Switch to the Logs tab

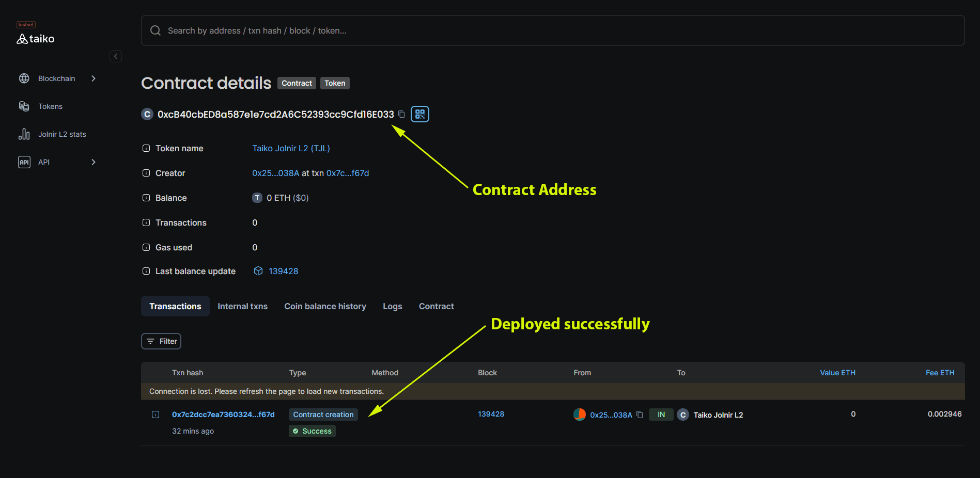(x=393, y=306)
